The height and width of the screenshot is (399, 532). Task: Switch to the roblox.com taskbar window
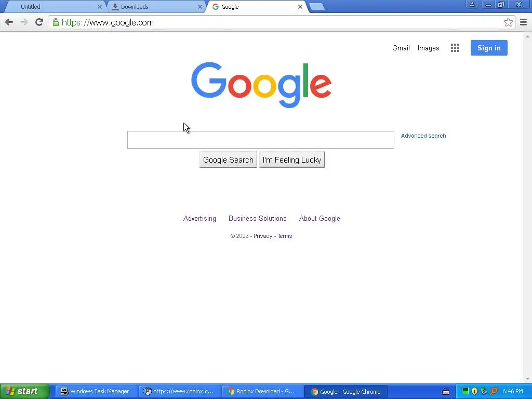click(x=179, y=392)
